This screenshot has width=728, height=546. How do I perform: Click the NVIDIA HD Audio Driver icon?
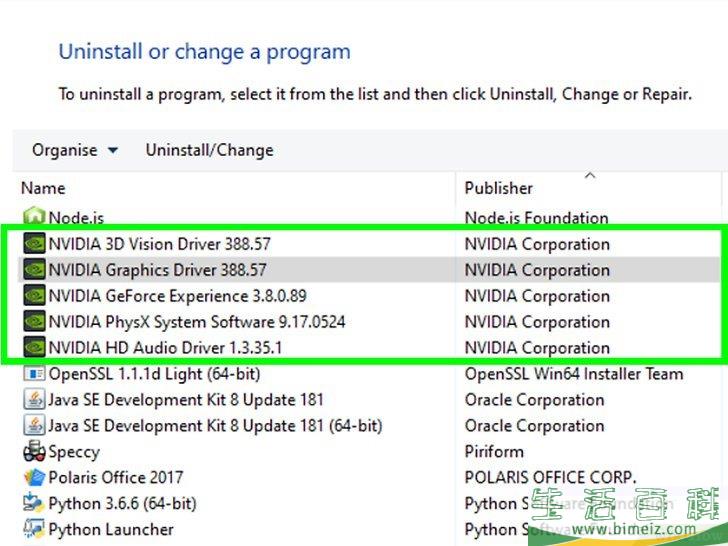coord(34,347)
